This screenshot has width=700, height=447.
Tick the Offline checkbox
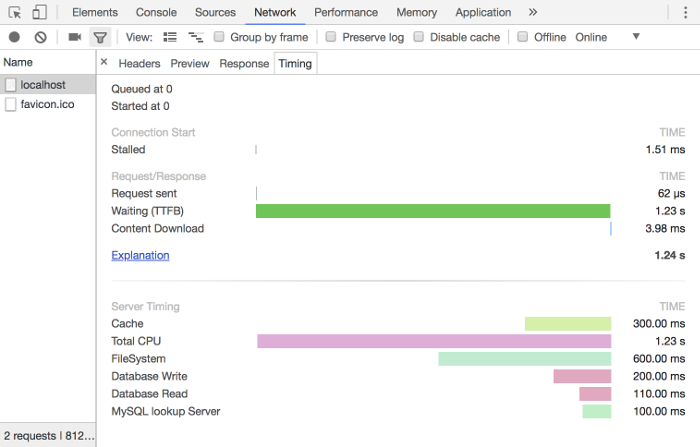pos(523,37)
